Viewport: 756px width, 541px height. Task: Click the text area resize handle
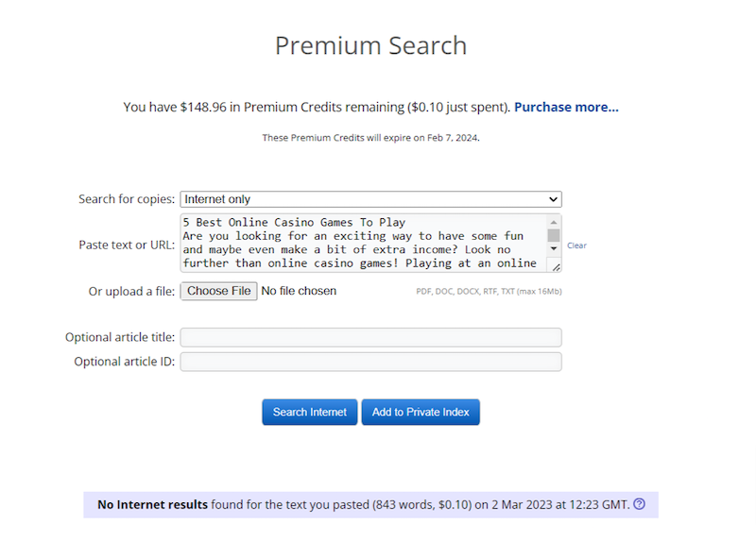tap(556, 267)
